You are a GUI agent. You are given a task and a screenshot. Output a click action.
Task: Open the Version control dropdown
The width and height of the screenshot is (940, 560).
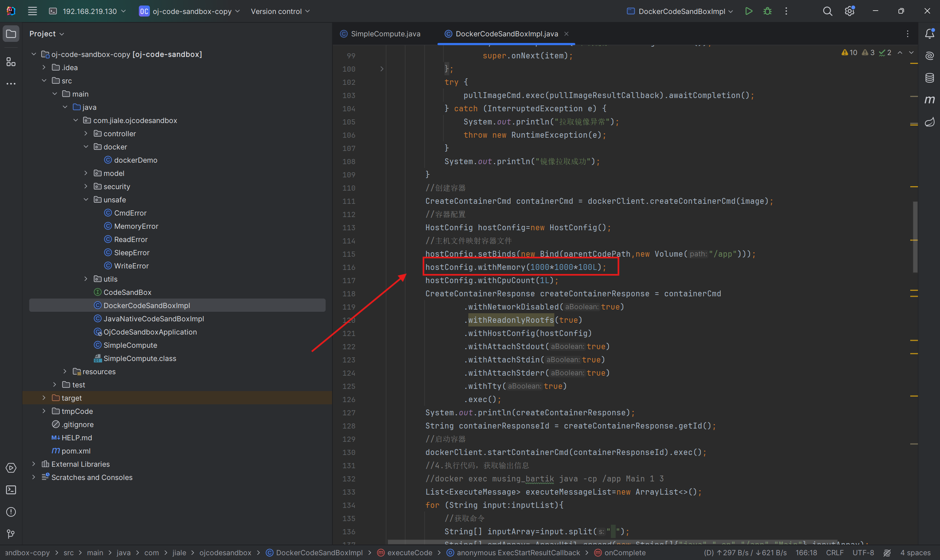(280, 11)
